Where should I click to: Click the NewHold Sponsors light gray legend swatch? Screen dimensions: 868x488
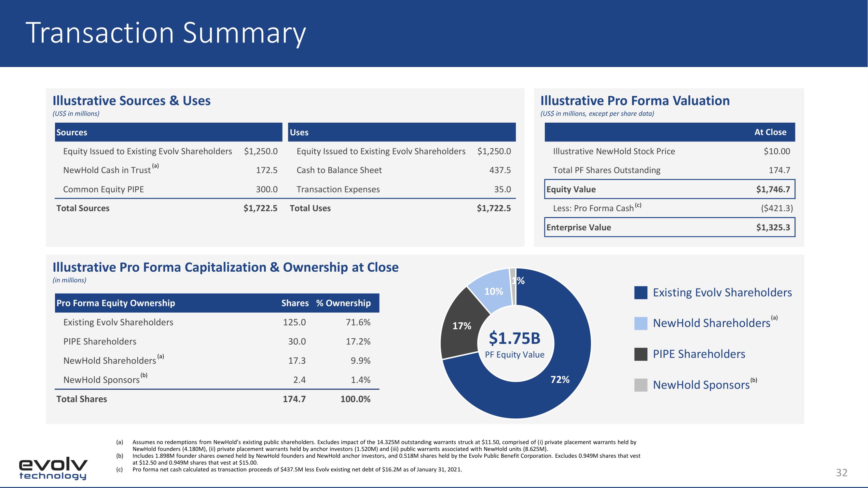(641, 385)
